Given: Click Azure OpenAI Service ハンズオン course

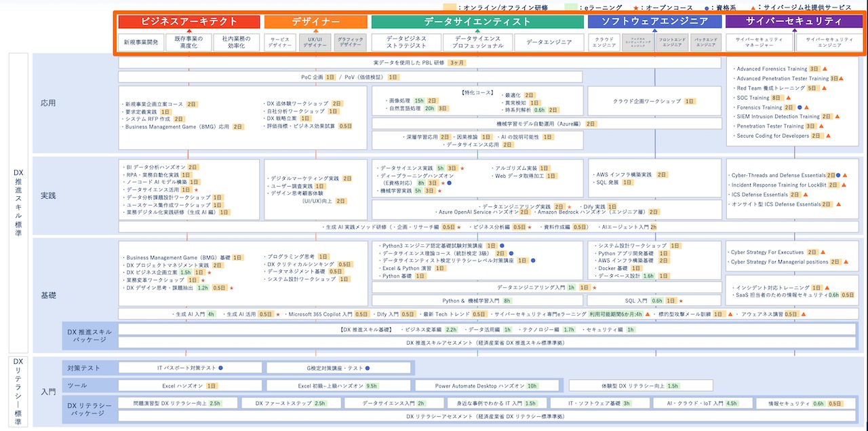Looking at the screenshot, I should pos(477,212).
